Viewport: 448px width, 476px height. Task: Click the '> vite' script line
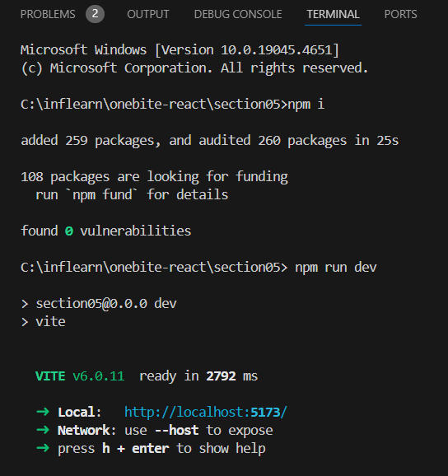(x=44, y=322)
